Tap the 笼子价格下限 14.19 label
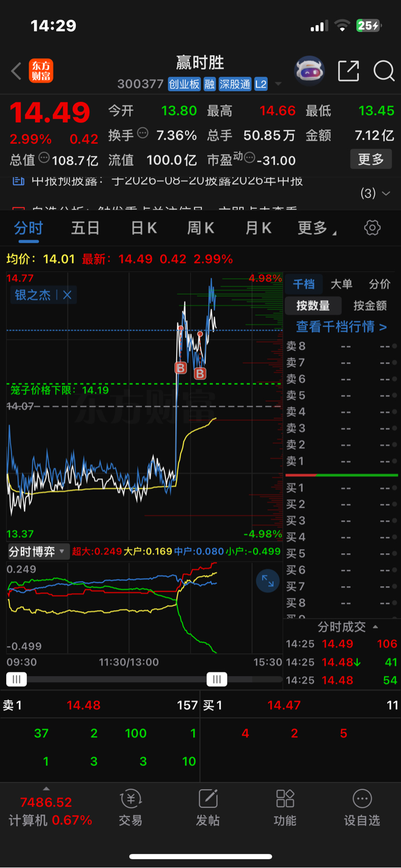Image resolution: width=401 pixels, height=868 pixels. [60, 390]
